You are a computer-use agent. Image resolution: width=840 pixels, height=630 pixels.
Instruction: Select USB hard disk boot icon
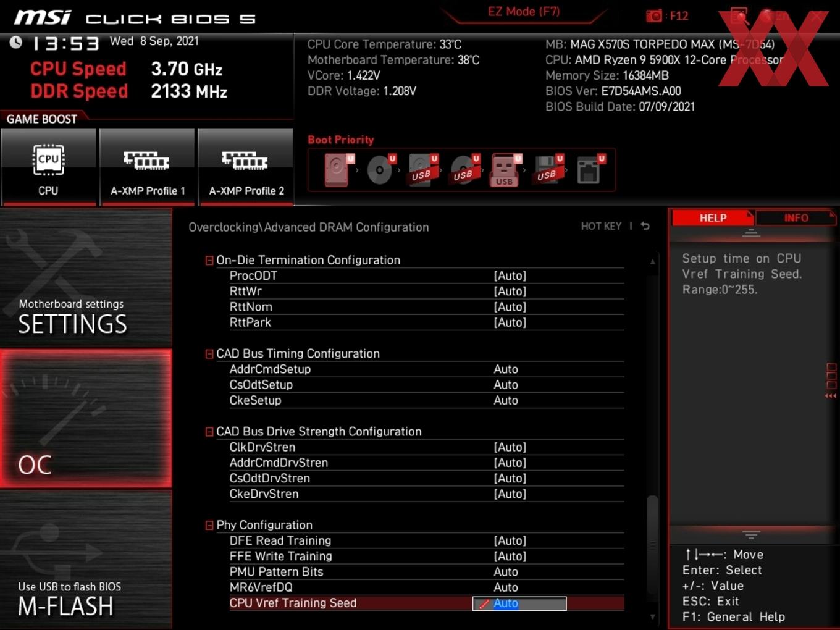422,170
